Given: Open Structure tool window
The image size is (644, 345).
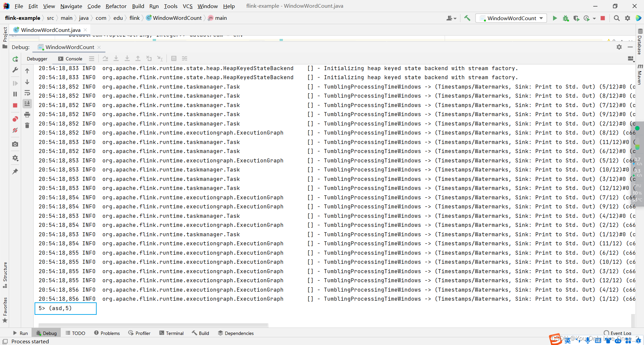Looking at the screenshot, I should coord(5,275).
